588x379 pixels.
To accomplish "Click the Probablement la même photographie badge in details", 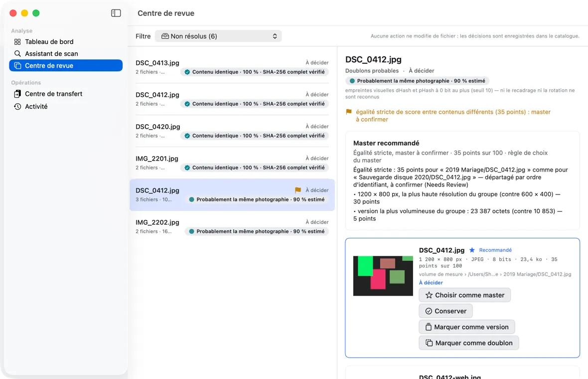I will pyautogui.click(x=417, y=81).
